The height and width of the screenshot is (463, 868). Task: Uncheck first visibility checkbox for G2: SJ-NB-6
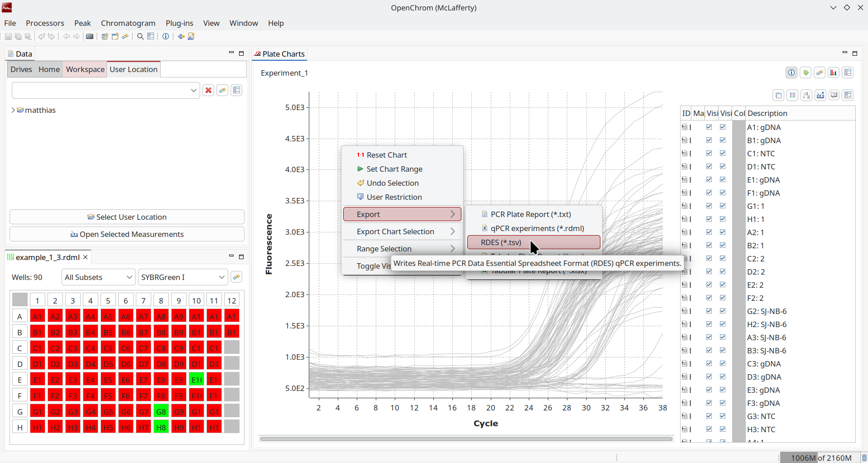(709, 311)
